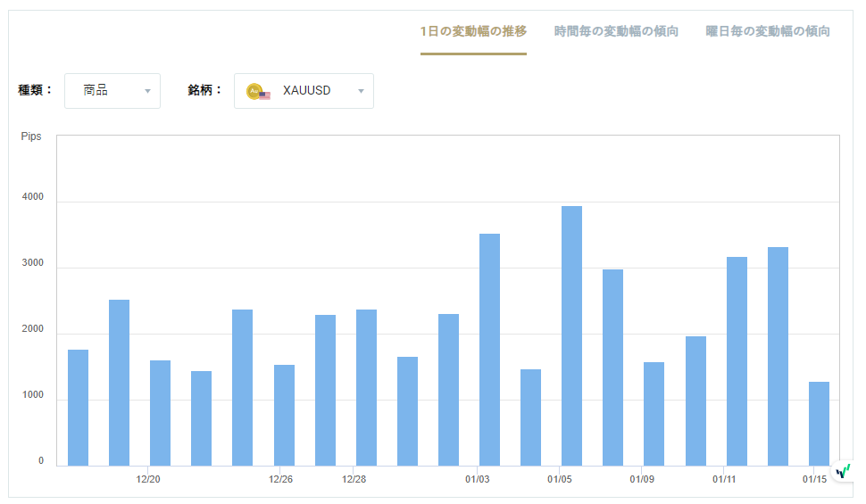Click the 種類： label text
This screenshot has height=504, width=866.
36,90
